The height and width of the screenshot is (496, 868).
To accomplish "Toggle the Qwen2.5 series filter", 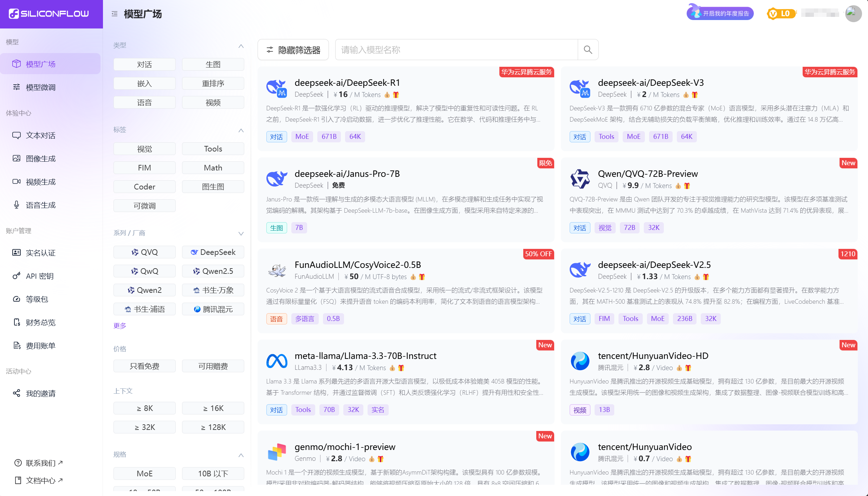I will [x=213, y=271].
